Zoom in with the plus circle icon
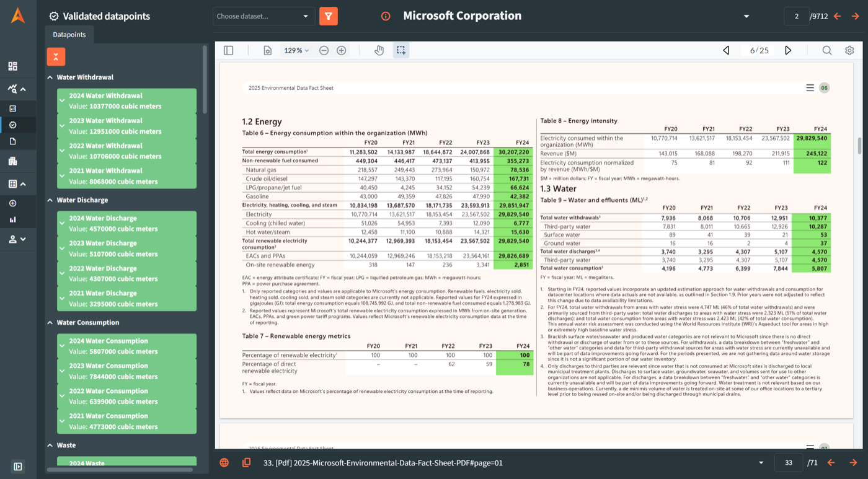 tap(341, 50)
